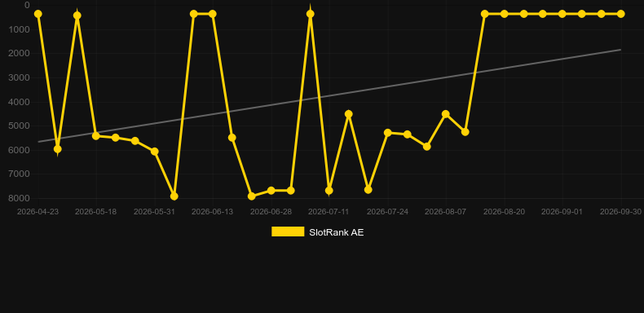This screenshot has height=313, width=644.
Task: Click the y-axis label 6000
Action: click(x=20, y=150)
